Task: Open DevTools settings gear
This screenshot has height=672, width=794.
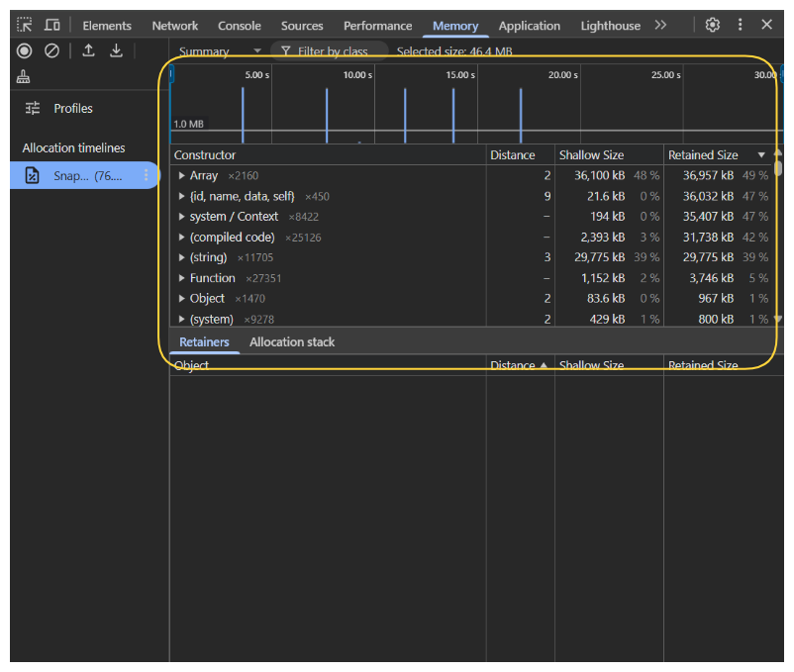Action: point(713,25)
